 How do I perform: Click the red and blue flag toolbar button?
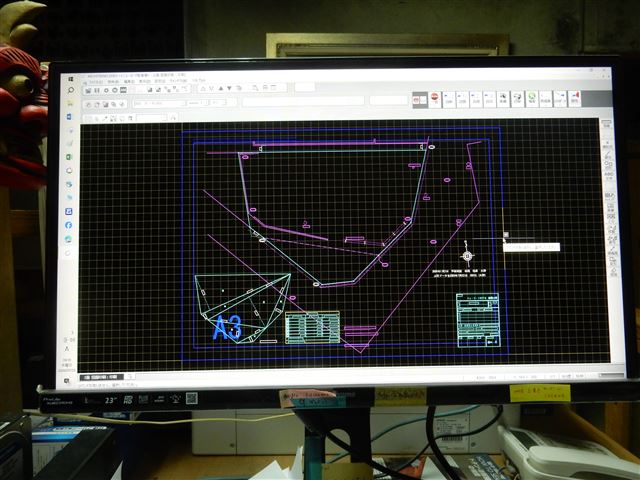point(575,99)
